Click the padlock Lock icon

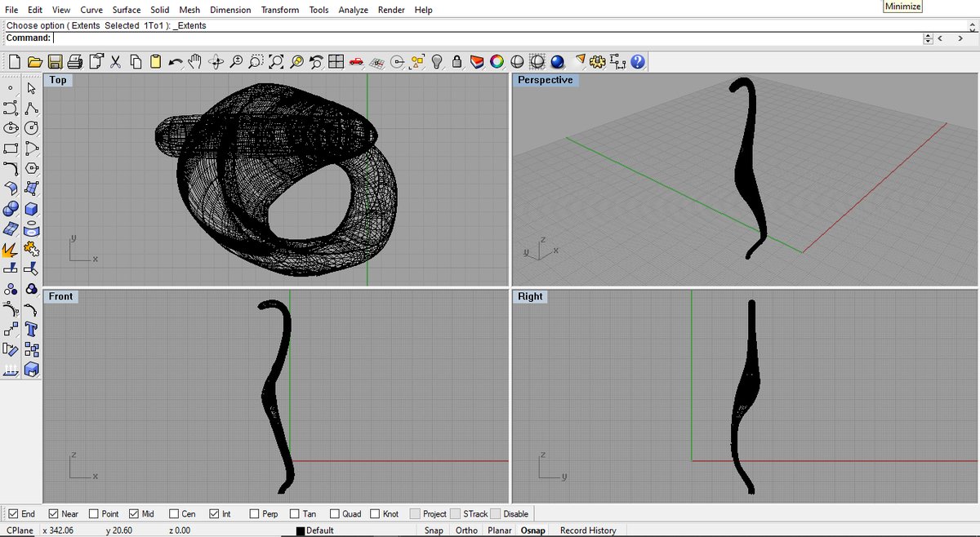pyautogui.click(x=457, y=62)
